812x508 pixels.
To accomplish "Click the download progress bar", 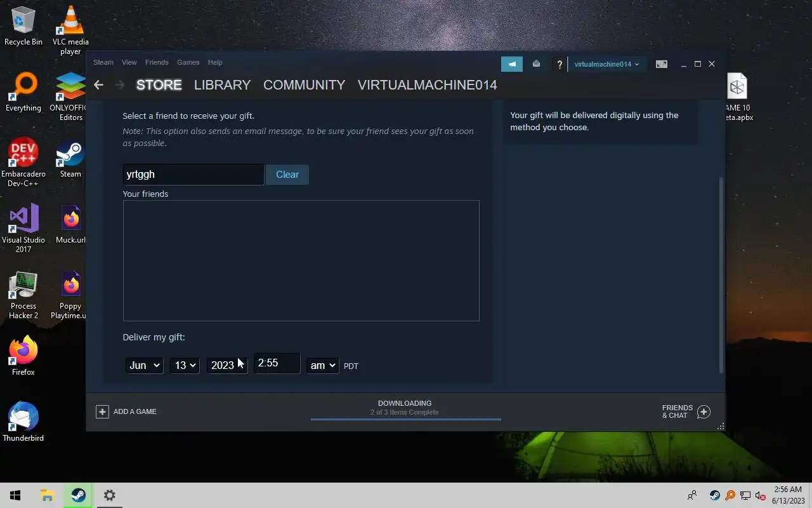I will point(405,419).
